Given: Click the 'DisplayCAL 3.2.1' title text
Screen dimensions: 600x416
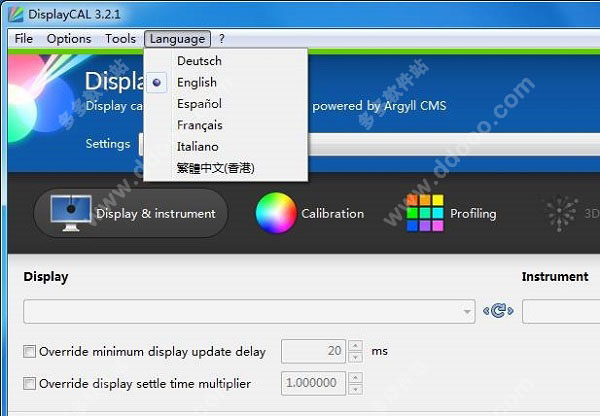Looking at the screenshot, I should tap(74, 15).
